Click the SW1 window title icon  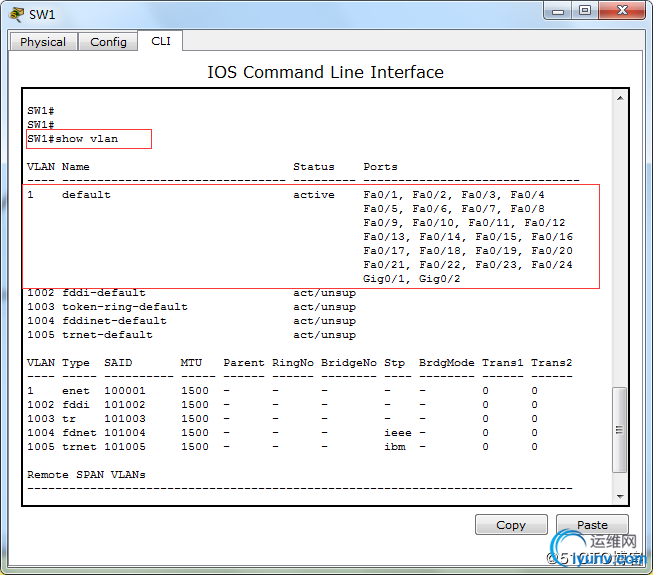[x=17, y=14]
